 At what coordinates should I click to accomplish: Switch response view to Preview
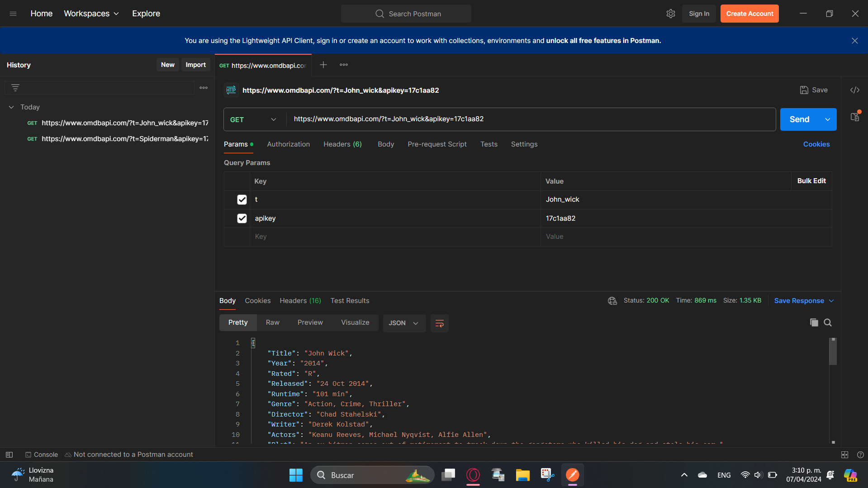310,322
